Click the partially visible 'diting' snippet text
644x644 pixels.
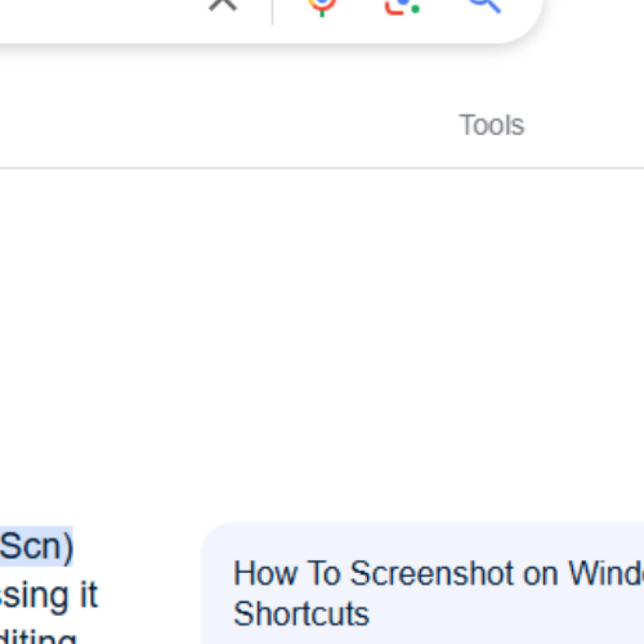pos(39,638)
